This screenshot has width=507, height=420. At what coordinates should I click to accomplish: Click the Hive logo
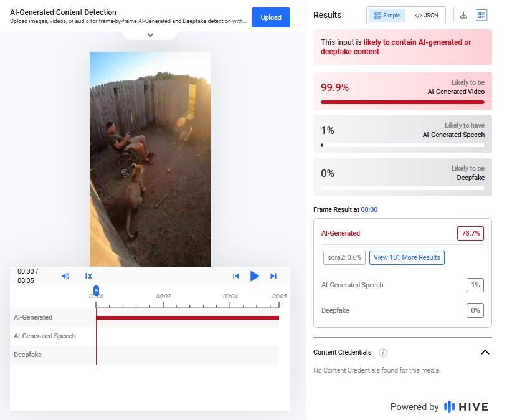(466, 407)
